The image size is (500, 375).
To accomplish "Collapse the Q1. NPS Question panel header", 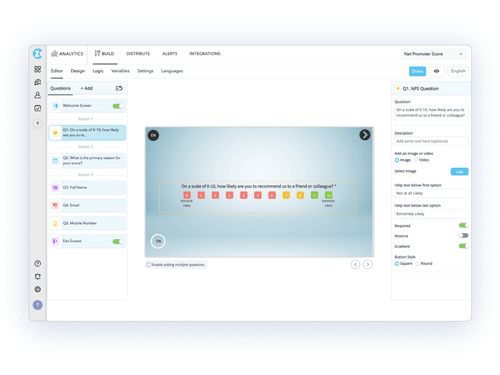I will coord(431,89).
